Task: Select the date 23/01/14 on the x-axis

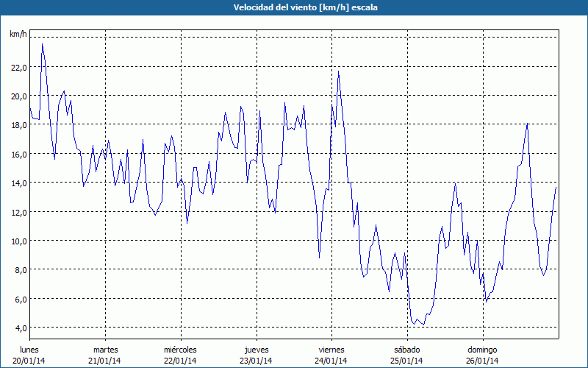Action: (256, 361)
